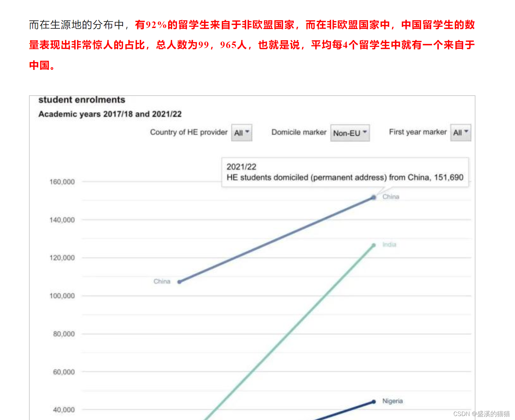Click the 80,000 axis label
Image resolution: width=515 pixels, height=420 pixels.
click(x=64, y=334)
